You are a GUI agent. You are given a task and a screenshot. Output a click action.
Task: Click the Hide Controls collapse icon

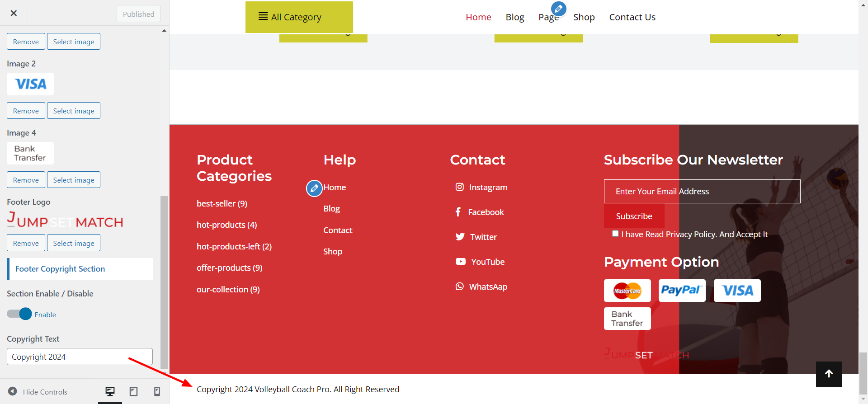[13, 391]
